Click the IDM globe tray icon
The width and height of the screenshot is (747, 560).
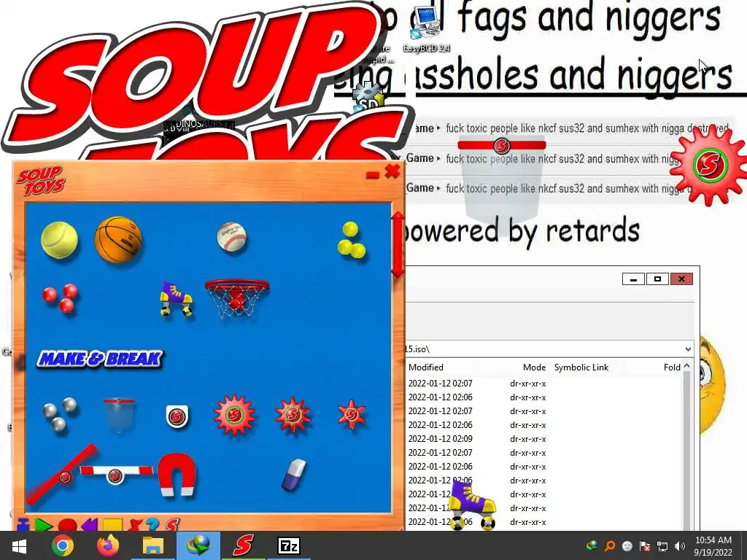tap(592, 545)
